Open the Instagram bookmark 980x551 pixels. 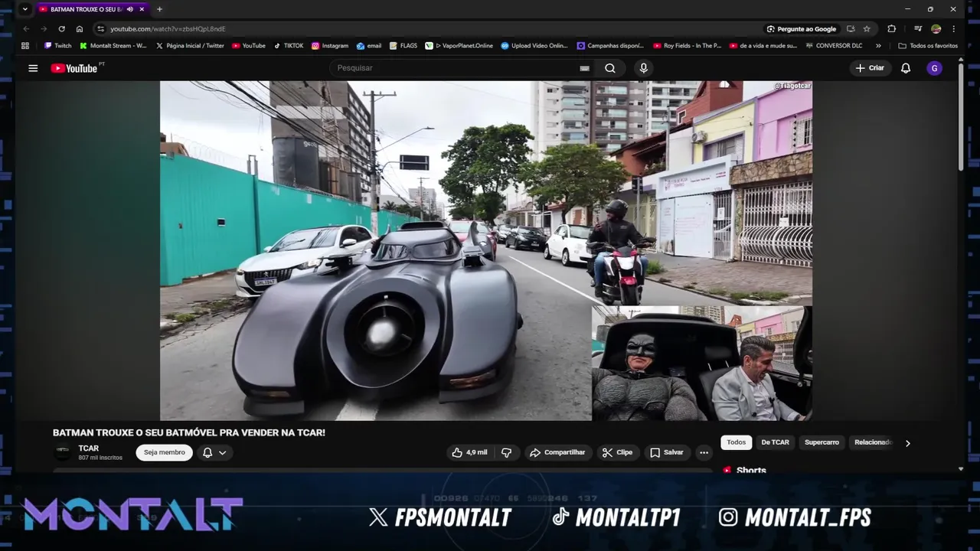(329, 46)
